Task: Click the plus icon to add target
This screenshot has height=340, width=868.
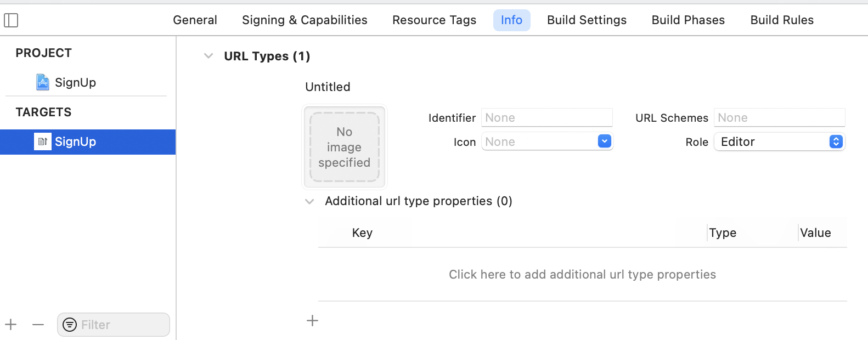Action: point(11,325)
